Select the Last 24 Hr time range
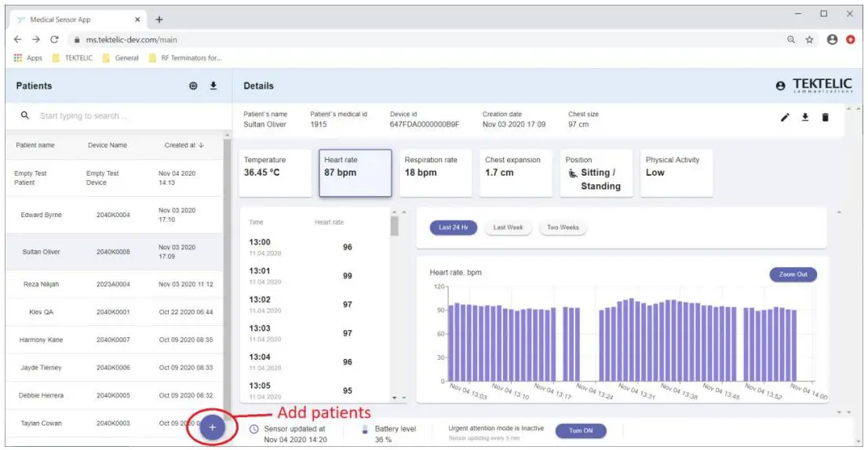 pyautogui.click(x=453, y=227)
